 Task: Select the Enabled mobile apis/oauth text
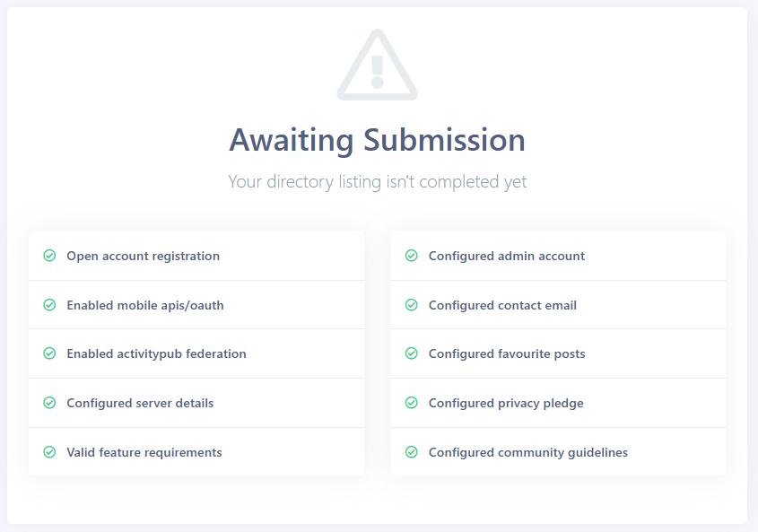coord(145,305)
